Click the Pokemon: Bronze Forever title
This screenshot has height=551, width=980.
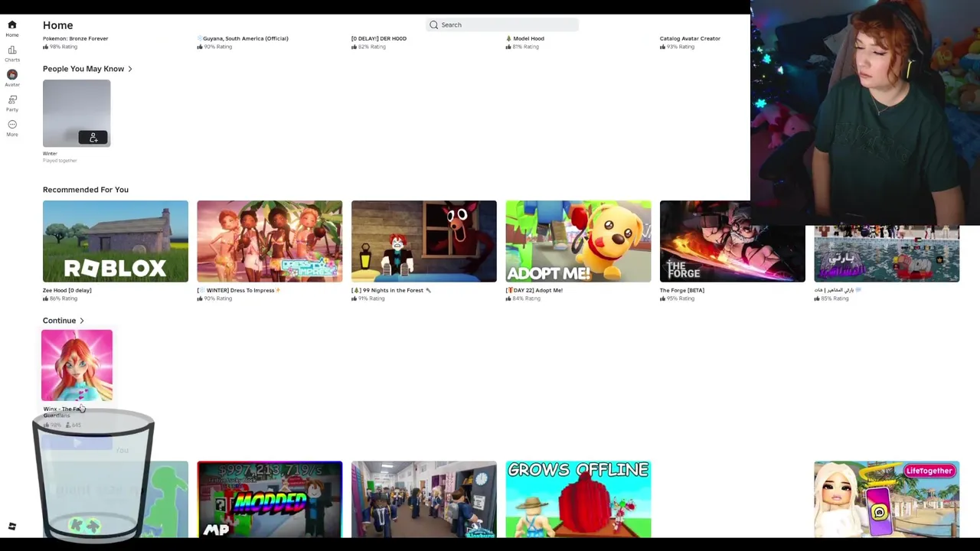tap(76, 38)
